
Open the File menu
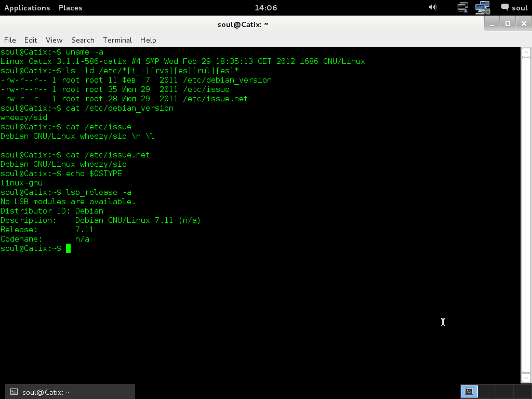(x=10, y=40)
